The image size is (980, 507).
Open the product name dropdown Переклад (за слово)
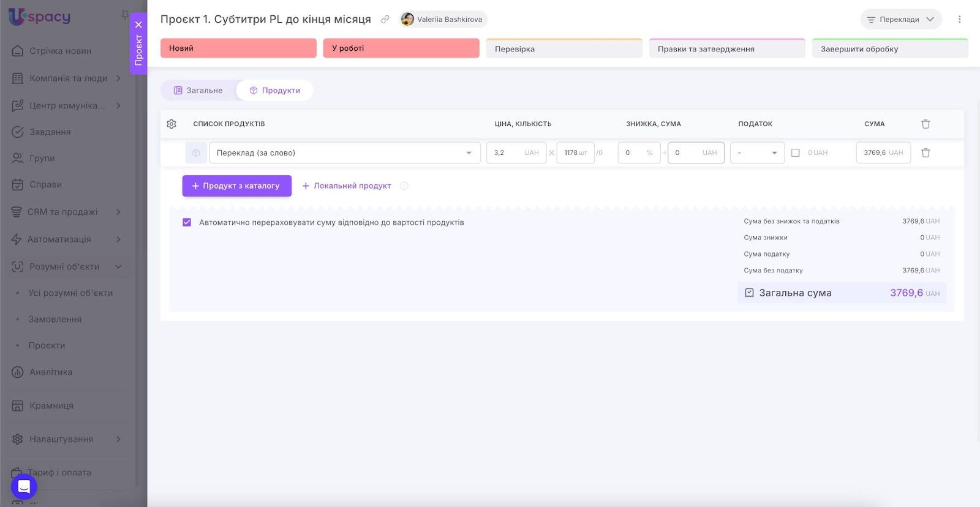(x=345, y=152)
